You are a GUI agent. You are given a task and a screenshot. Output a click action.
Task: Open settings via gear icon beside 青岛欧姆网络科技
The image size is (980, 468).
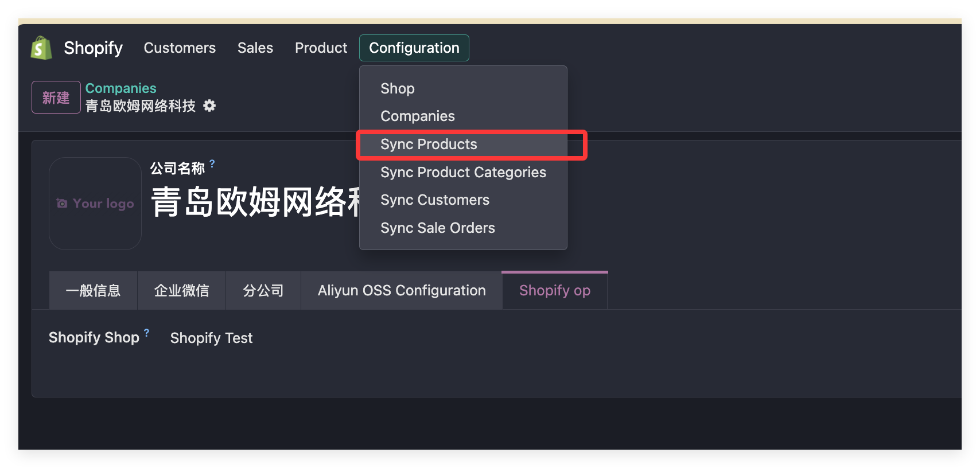point(210,106)
